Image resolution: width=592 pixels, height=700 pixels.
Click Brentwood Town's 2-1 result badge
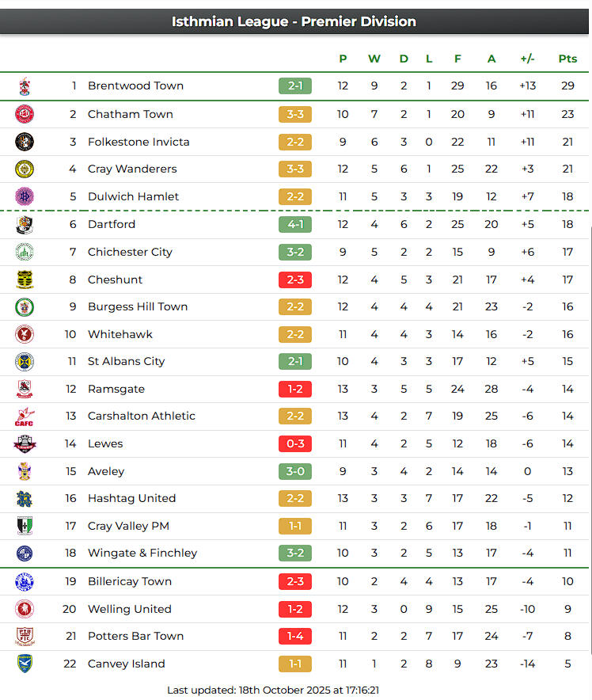coord(295,86)
